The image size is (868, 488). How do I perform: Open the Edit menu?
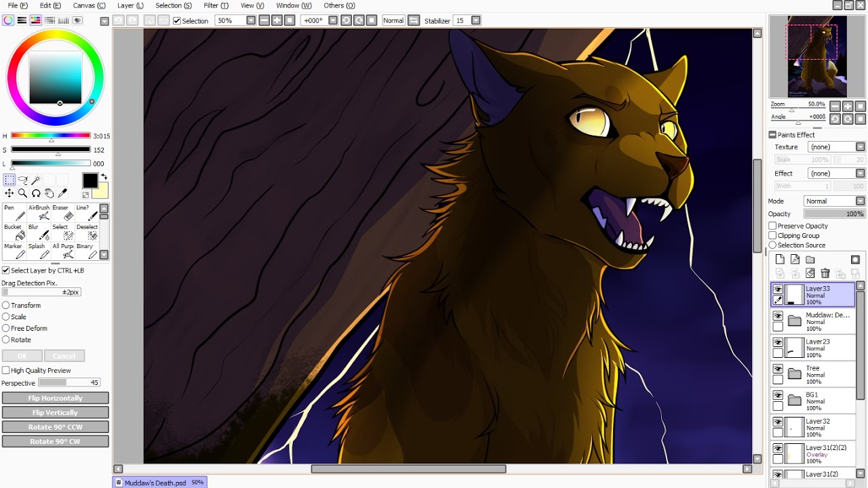coord(50,5)
